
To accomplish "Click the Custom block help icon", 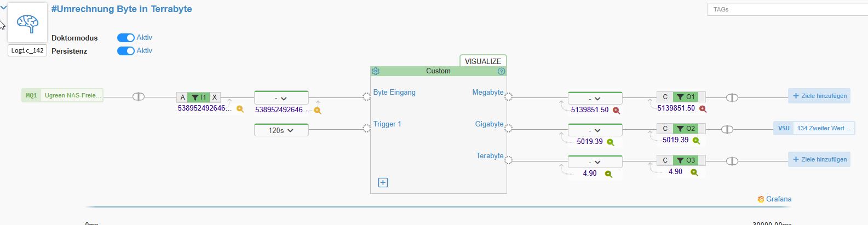I will click(501, 71).
